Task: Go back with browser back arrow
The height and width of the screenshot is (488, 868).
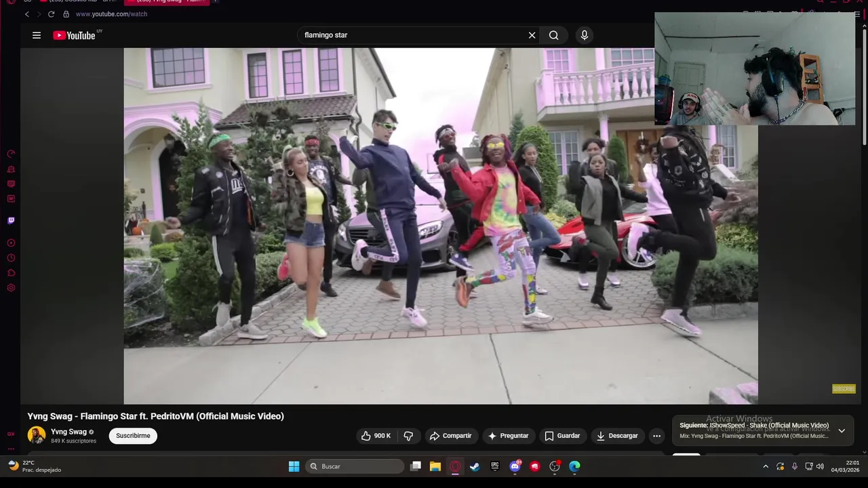Action: [27, 14]
